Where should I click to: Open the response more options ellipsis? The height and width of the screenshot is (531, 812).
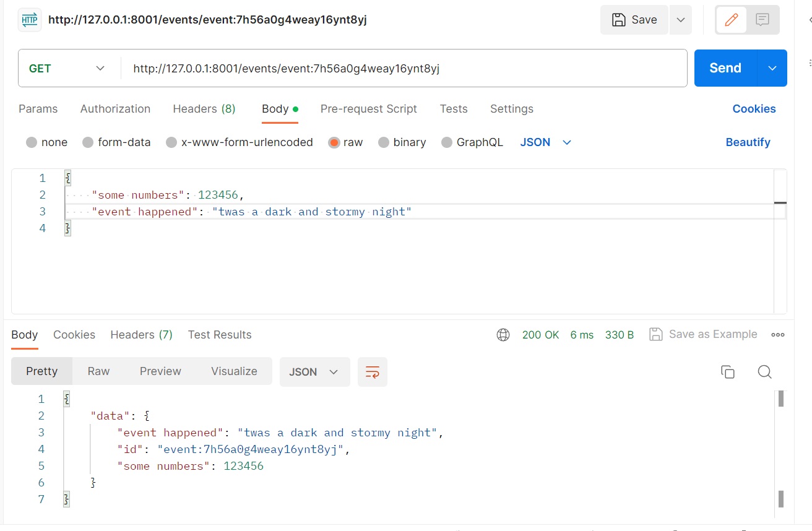(778, 335)
